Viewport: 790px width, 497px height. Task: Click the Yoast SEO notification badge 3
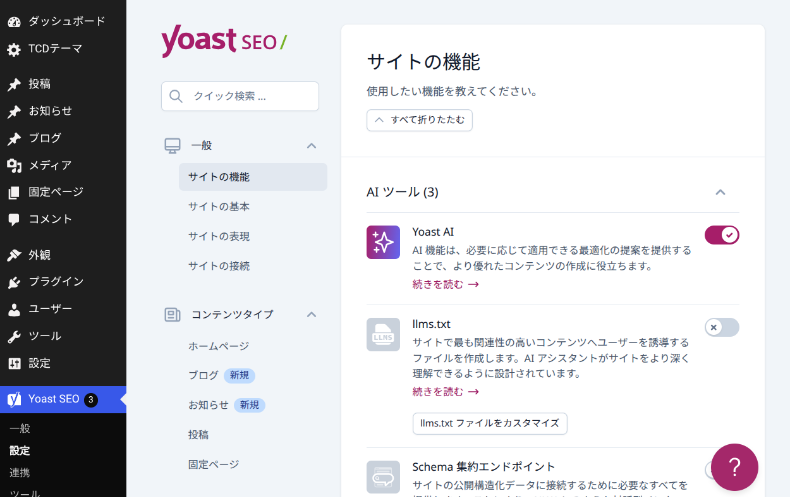[91, 400]
